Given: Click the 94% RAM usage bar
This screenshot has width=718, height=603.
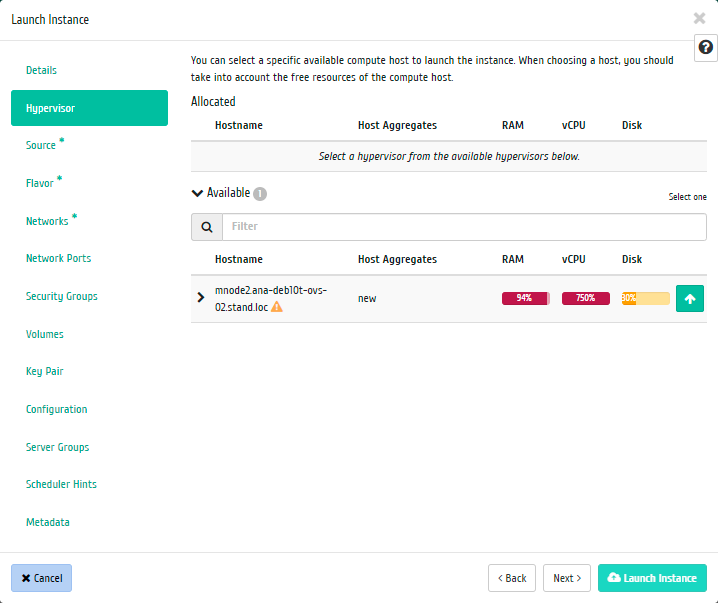Looking at the screenshot, I should coord(526,298).
